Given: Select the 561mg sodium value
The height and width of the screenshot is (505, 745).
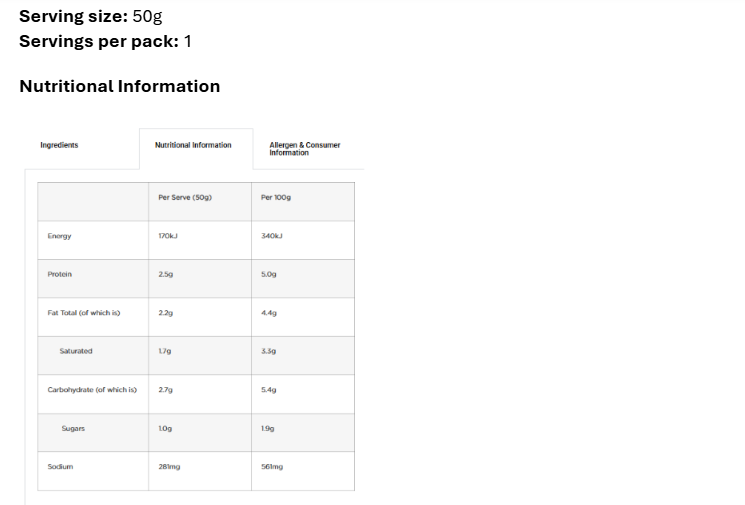Looking at the screenshot, I should [272, 467].
